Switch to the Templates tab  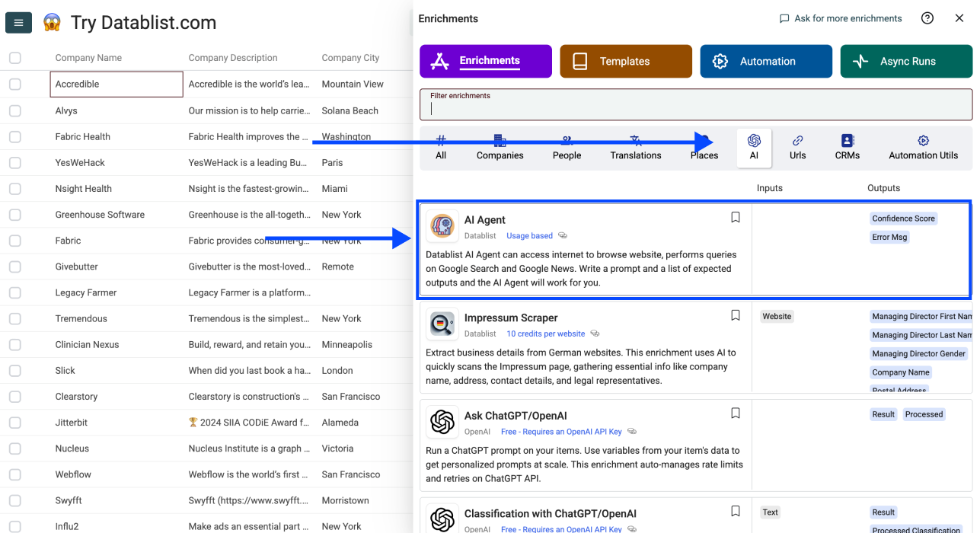[x=625, y=62]
